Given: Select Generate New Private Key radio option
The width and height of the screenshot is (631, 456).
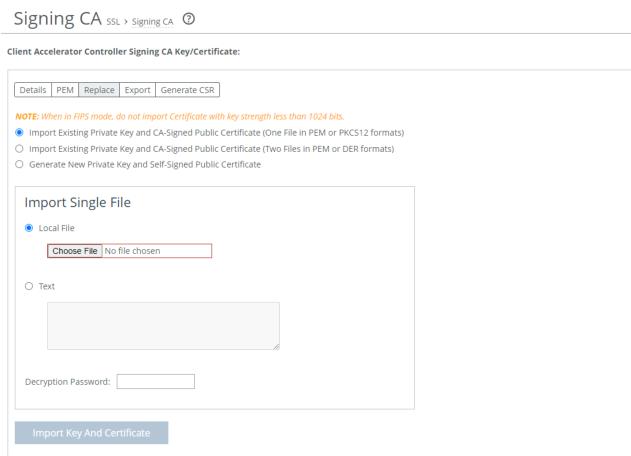Looking at the screenshot, I should pos(19,164).
